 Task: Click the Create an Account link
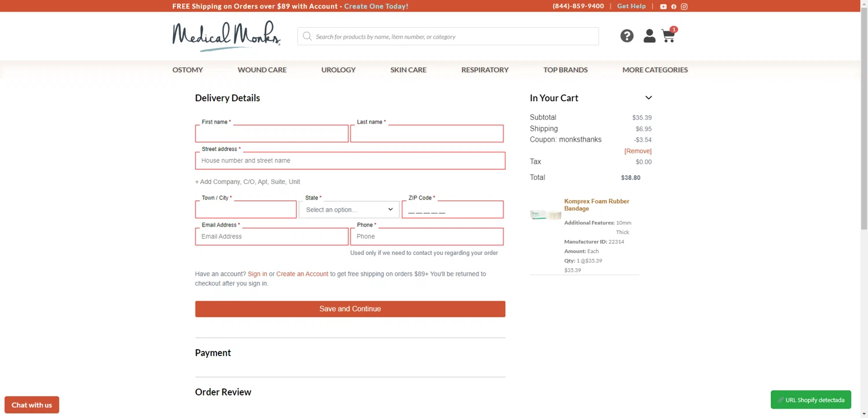pyautogui.click(x=302, y=274)
